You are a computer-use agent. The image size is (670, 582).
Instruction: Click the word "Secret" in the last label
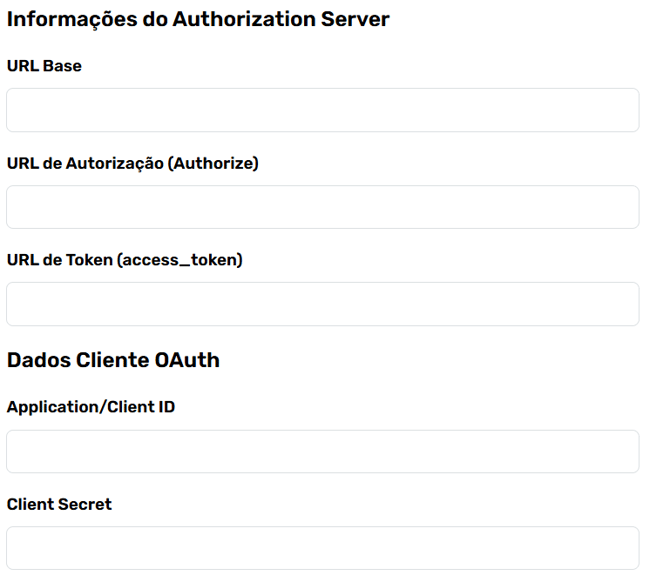pos(86,504)
